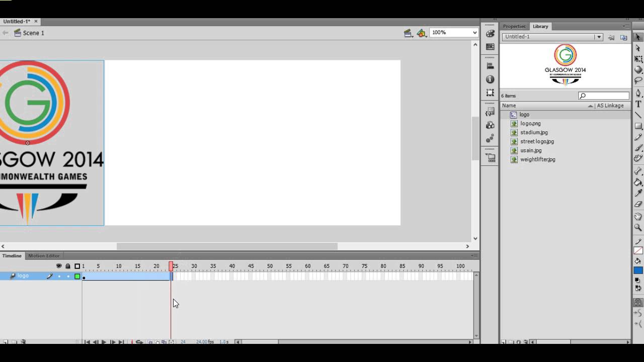Pick the 3D Rotation tool

(x=638, y=70)
